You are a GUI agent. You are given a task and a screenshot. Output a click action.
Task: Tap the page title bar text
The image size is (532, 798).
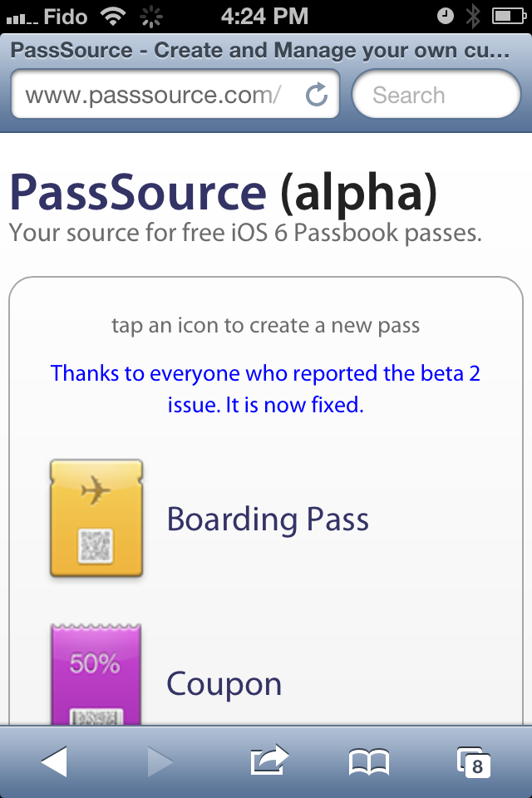coord(261,50)
